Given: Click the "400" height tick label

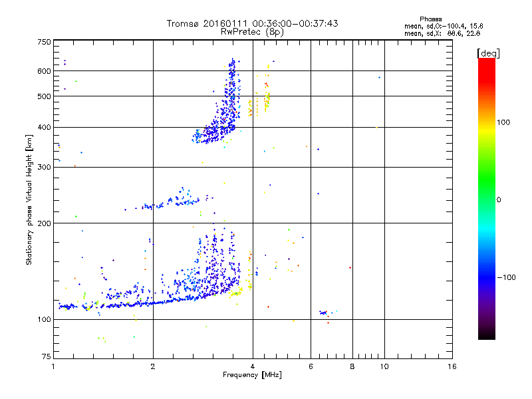Looking at the screenshot, I should coord(44,127).
